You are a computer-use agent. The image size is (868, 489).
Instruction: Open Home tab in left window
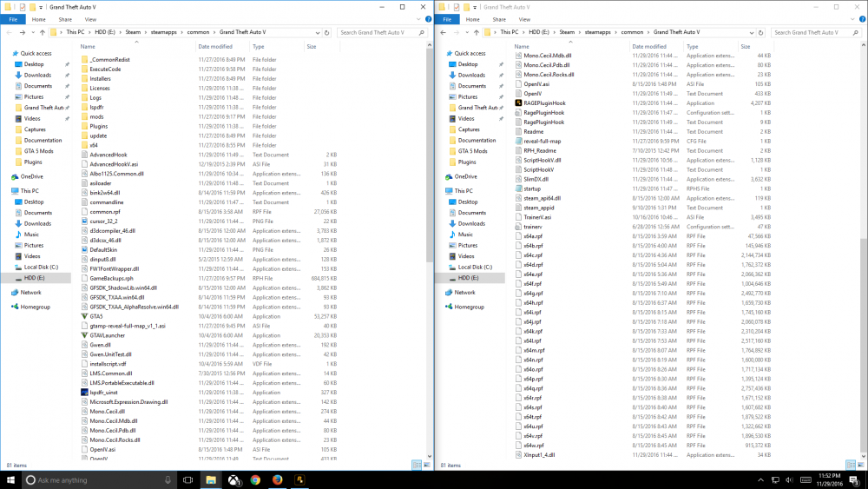pos(39,19)
